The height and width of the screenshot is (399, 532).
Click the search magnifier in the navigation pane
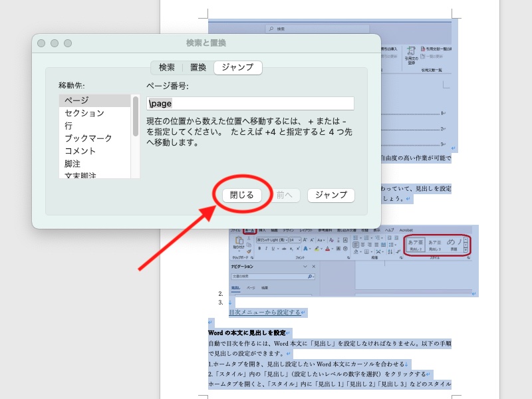point(309,277)
